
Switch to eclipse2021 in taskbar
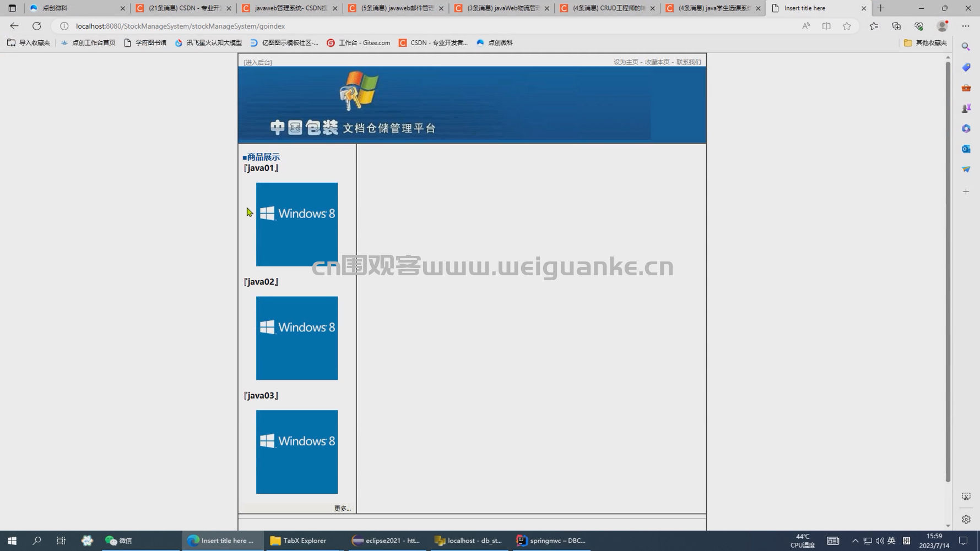click(386, 541)
